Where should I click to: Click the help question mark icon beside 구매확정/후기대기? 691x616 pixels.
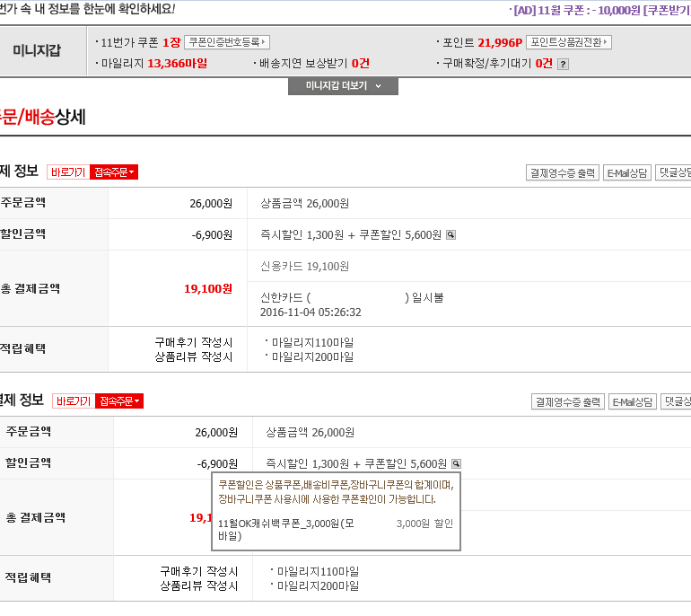click(563, 64)
